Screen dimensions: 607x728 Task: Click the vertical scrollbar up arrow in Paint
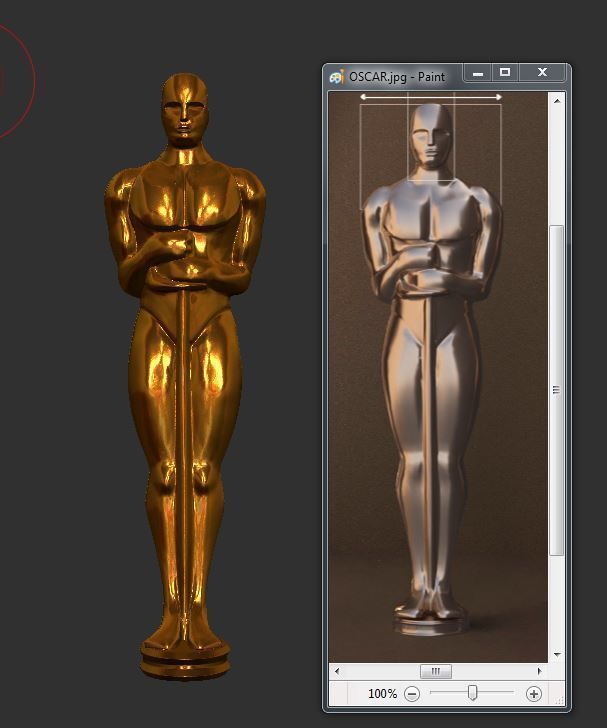click(557, 100)
